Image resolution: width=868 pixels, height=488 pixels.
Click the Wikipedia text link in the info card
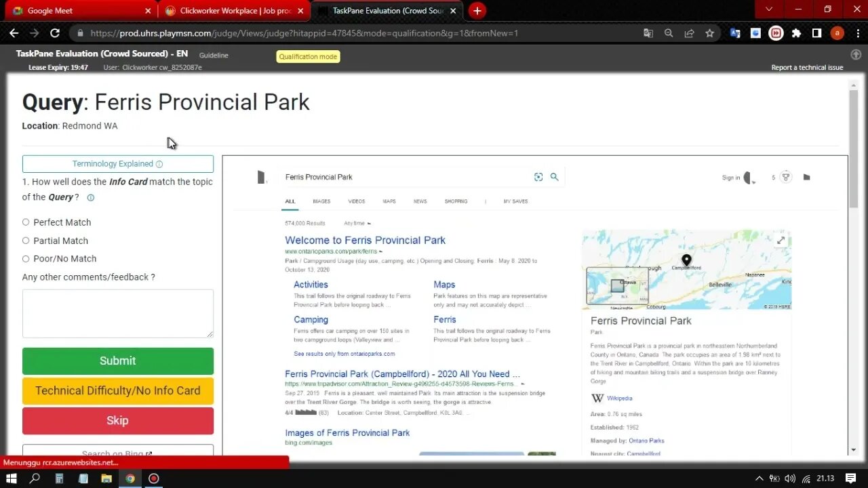tap(620, 399)
